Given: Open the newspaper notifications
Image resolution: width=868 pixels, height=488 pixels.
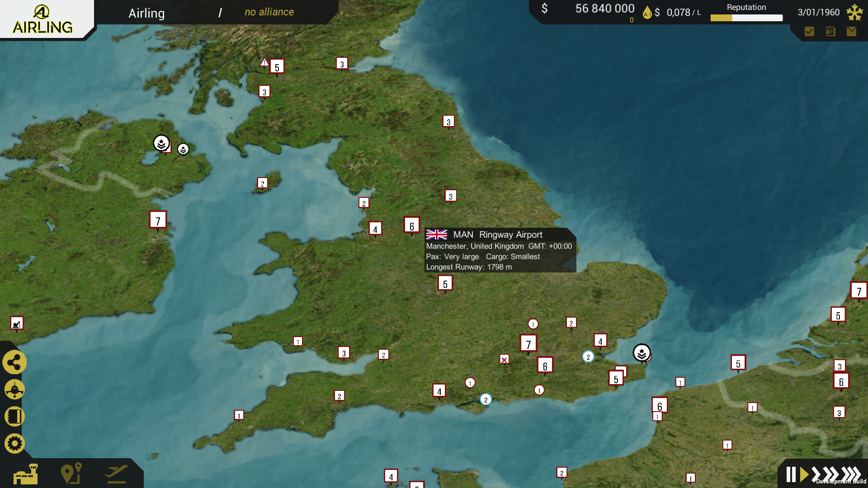Looking at the screenshot, I should pos(830,32).
